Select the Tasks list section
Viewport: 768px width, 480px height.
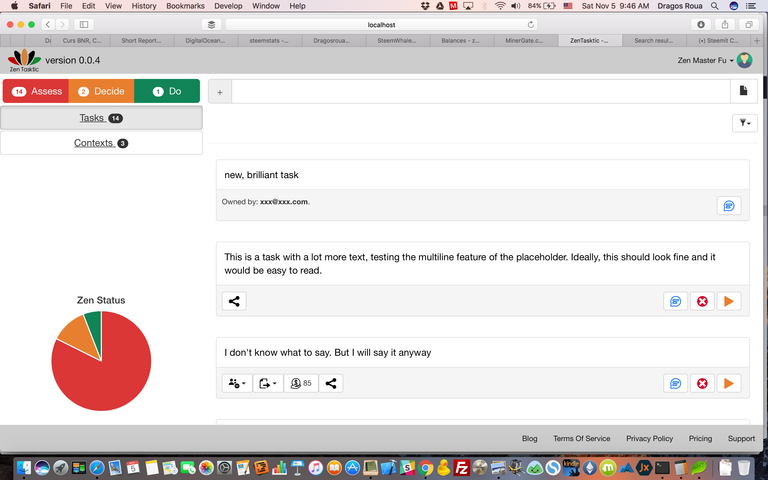click(101, 118)
